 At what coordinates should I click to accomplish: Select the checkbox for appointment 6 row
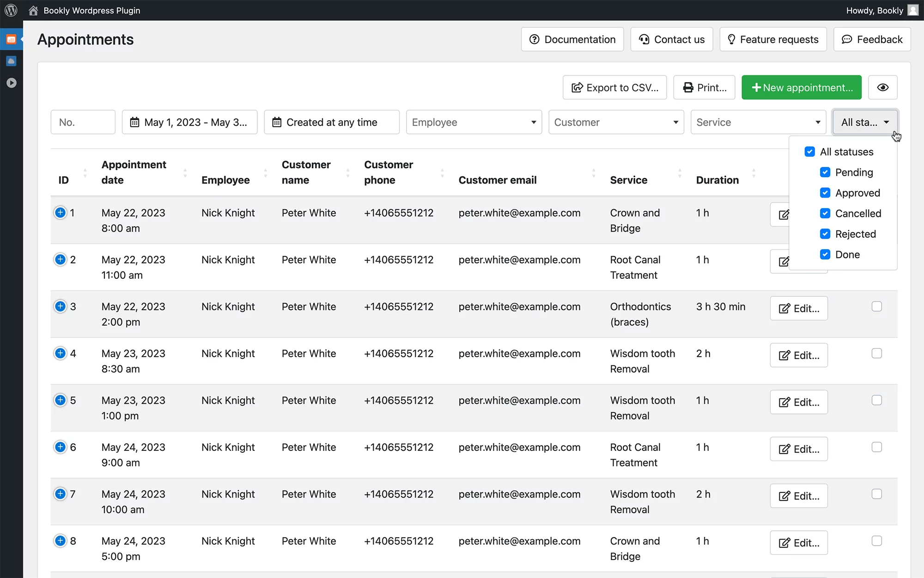coord(877,447)
